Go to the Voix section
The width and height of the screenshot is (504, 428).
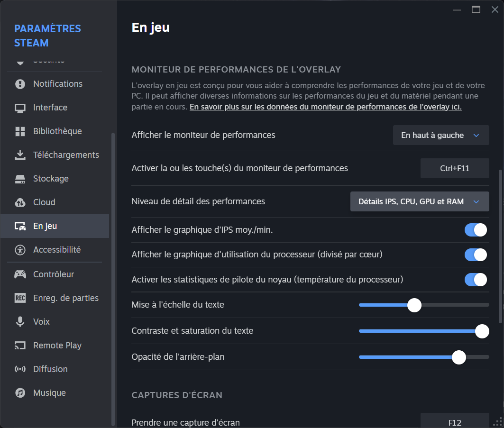pyautogui.click(x=55, y=322)
